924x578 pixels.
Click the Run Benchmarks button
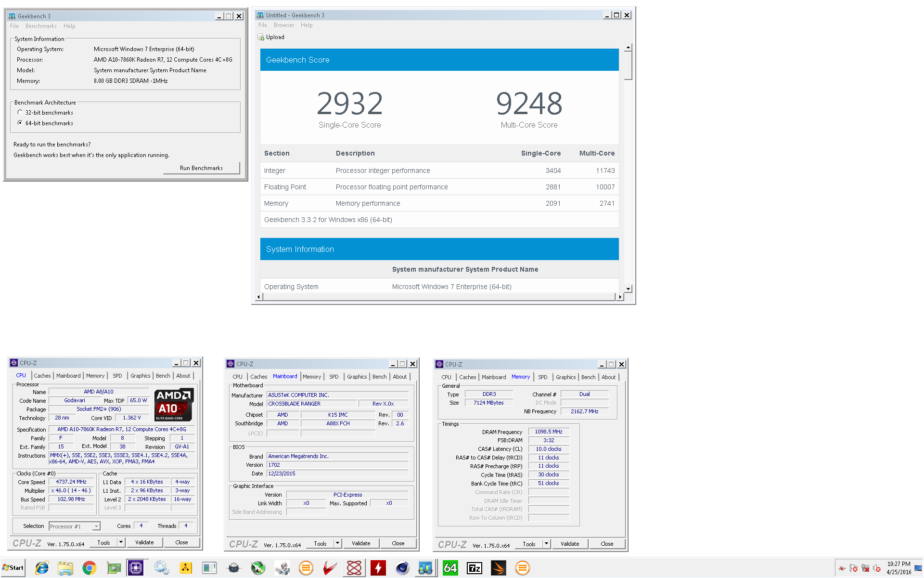click(x=201, y=168)
